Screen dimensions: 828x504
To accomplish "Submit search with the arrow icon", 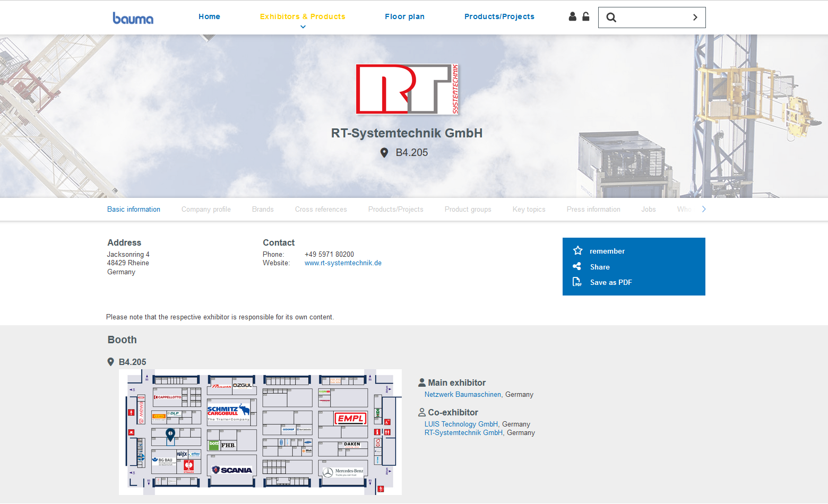I will pyautogui.click(x=695, y=18).
